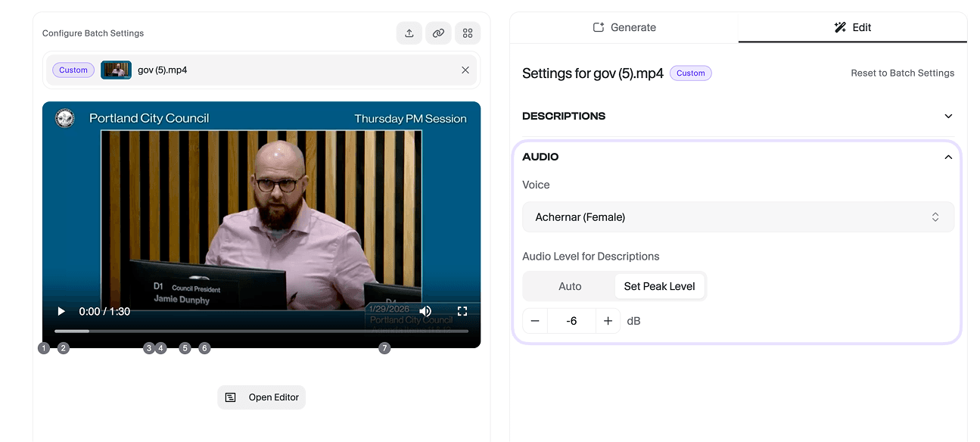Select the Auto audio level option
The width and height of the screenshot is (980, 442).
[570, 286]
